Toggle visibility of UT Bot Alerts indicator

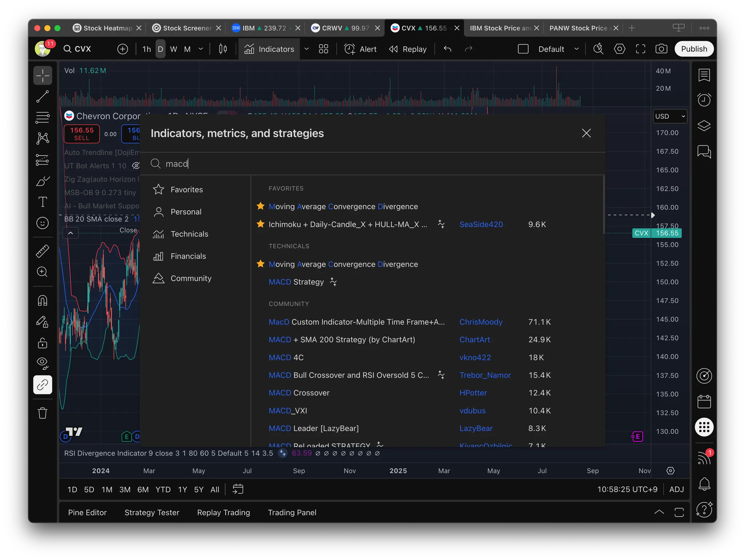(136, 166)
